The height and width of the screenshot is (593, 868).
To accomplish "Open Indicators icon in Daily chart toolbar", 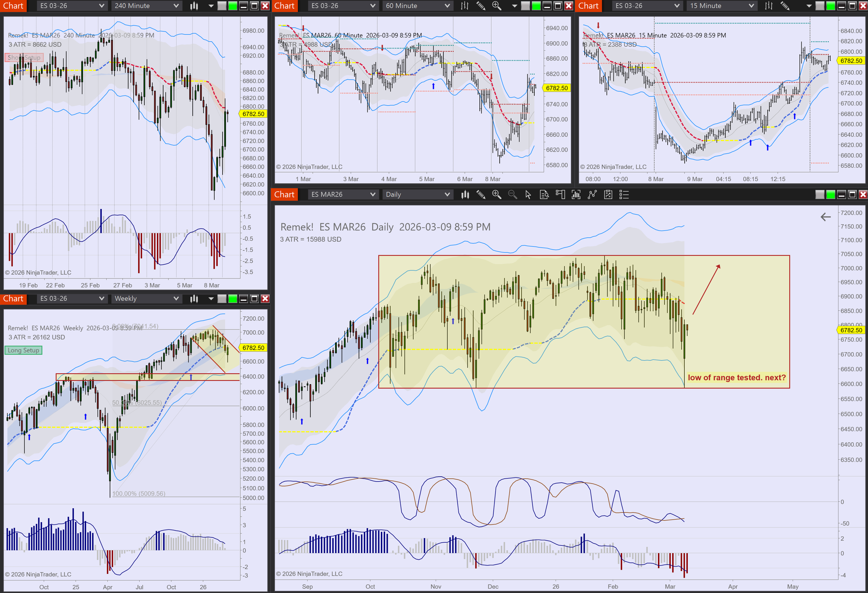I will 592,194.
